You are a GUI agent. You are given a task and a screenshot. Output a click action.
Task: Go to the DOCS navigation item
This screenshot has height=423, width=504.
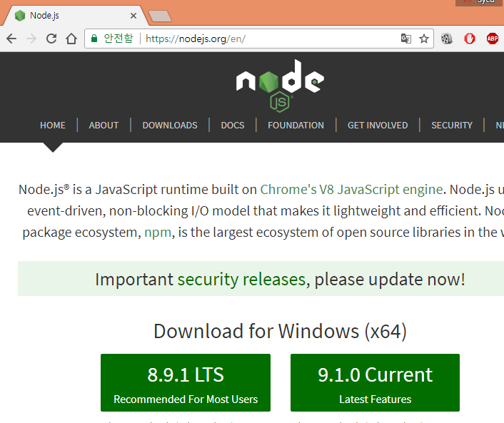click(x=233, y=125)
